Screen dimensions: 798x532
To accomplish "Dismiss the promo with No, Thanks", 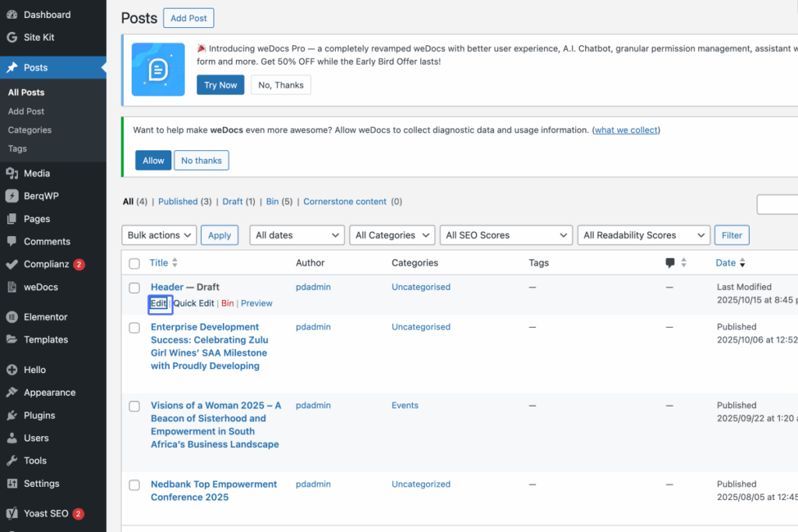I will tap(281, 85).
